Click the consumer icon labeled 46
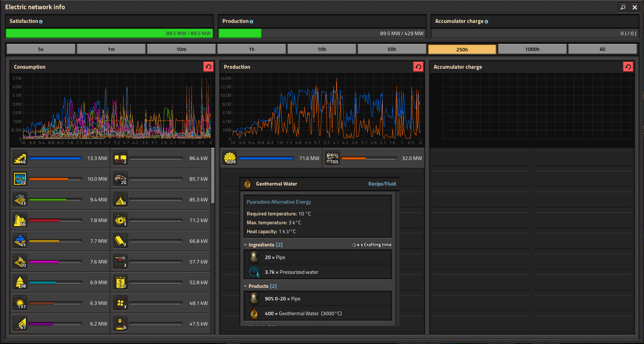The height and width of the screenshot is (344, 644). [20, 158]
